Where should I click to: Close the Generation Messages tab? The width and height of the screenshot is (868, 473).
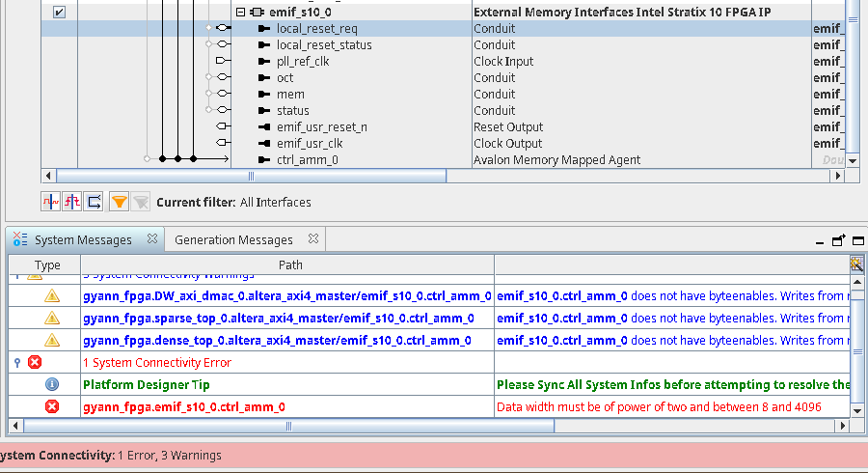313,238
